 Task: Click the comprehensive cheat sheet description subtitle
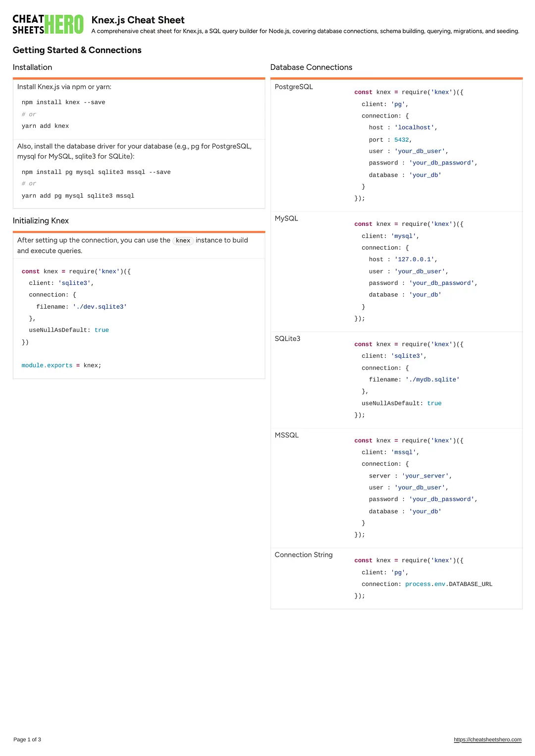[x=305, y=31]
